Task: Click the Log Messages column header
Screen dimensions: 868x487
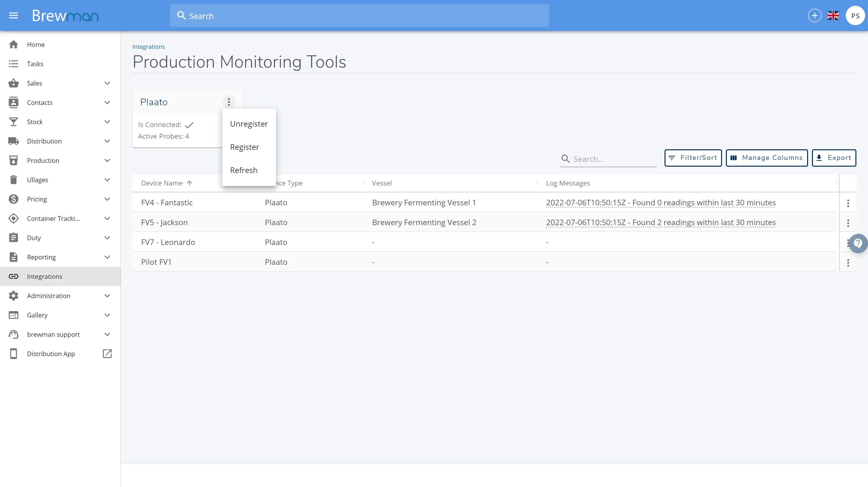Action: 568,183
